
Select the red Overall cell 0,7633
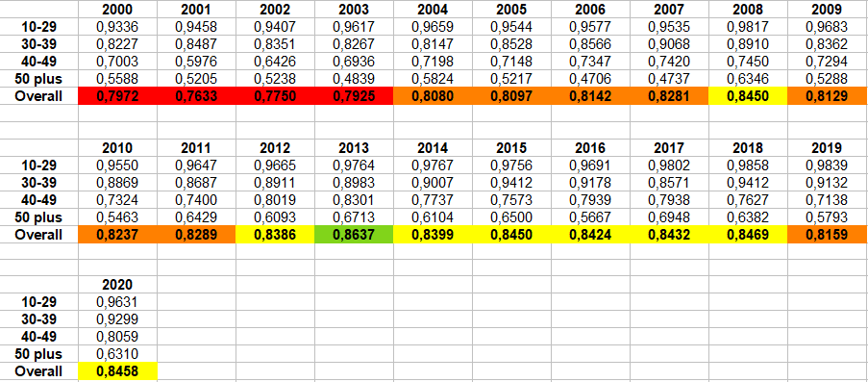pyautogui.click(x=196, y=96)
